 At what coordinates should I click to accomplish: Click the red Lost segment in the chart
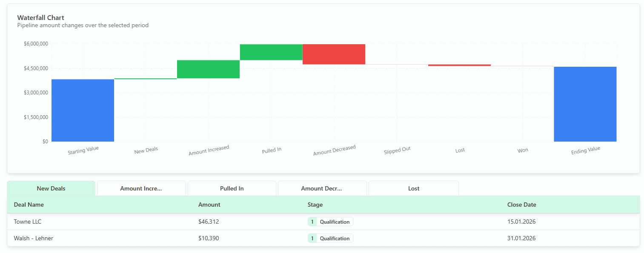459,64
